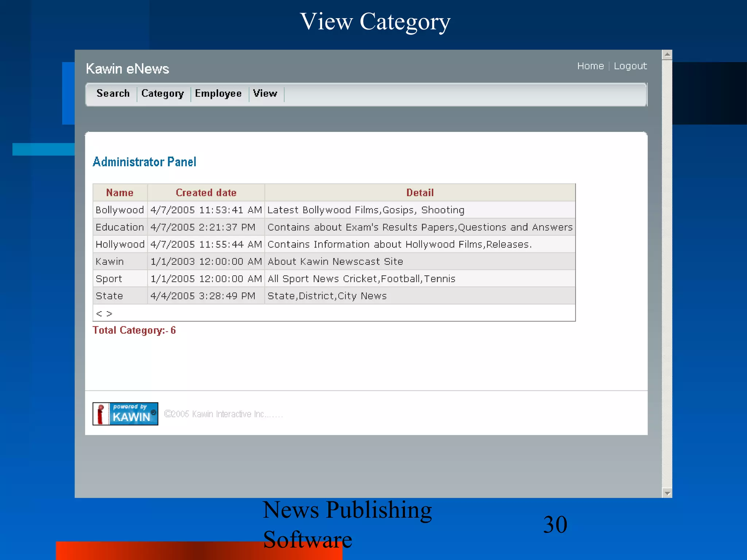This screenshot has width=747, height=560.
Task: Sort by the Created date column header
Action: [206, 193]
